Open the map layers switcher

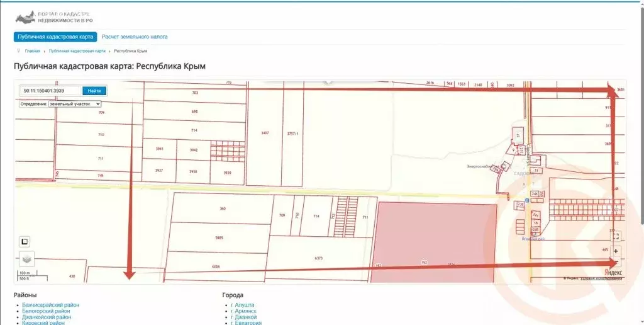tap(25, 258)
